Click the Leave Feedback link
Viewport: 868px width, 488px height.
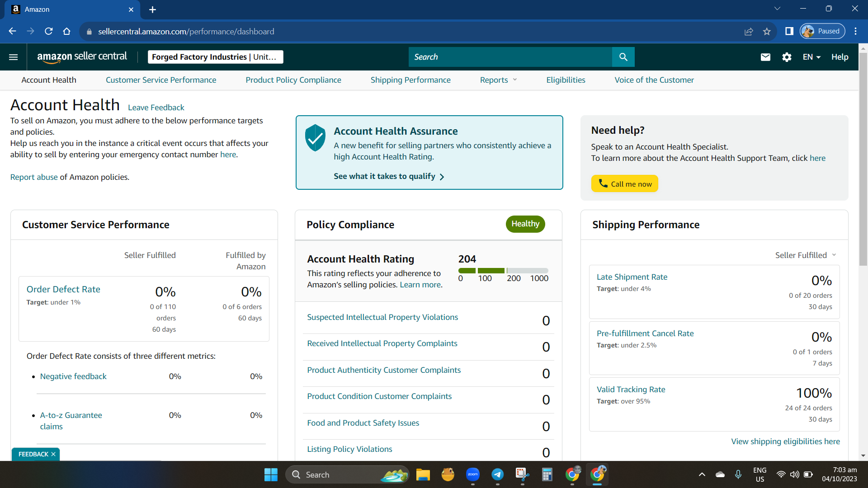[156, 108]
